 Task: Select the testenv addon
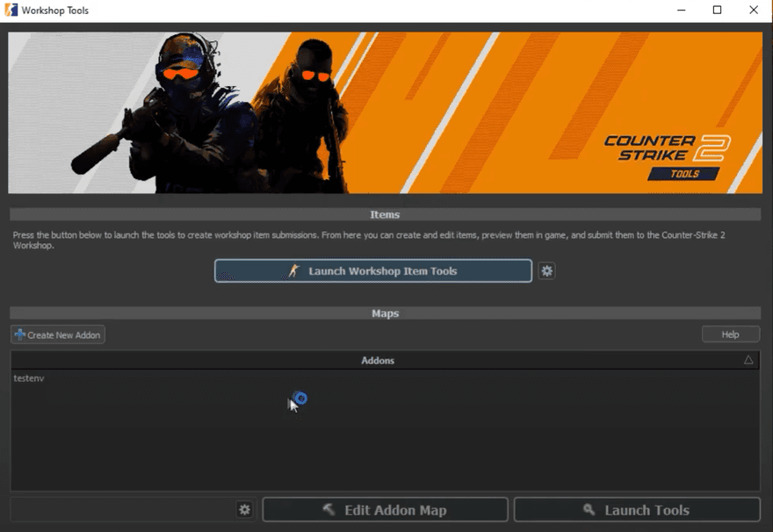click(x=29, y=378)
